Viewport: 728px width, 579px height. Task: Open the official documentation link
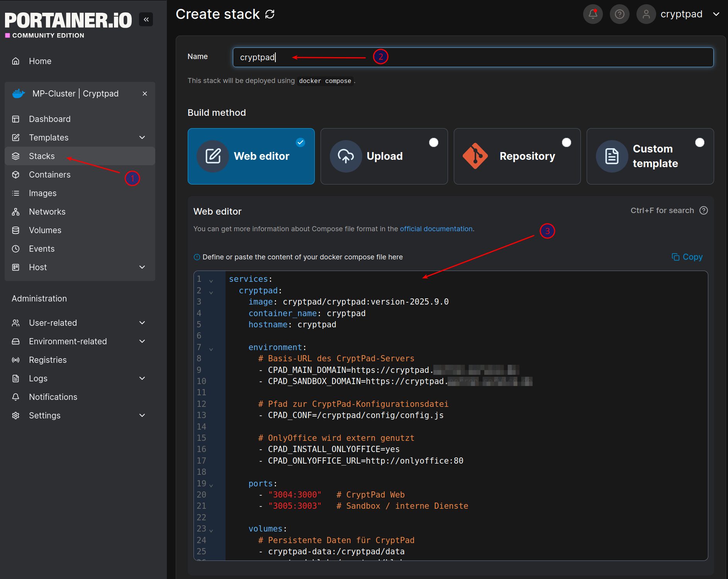[436, 229]
